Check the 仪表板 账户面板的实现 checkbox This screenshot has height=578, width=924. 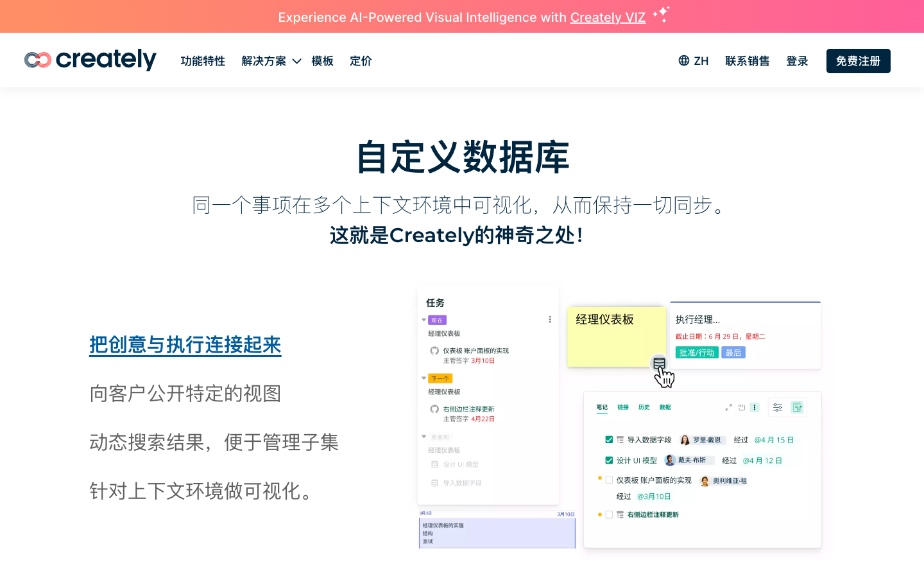tap(610, 480)
